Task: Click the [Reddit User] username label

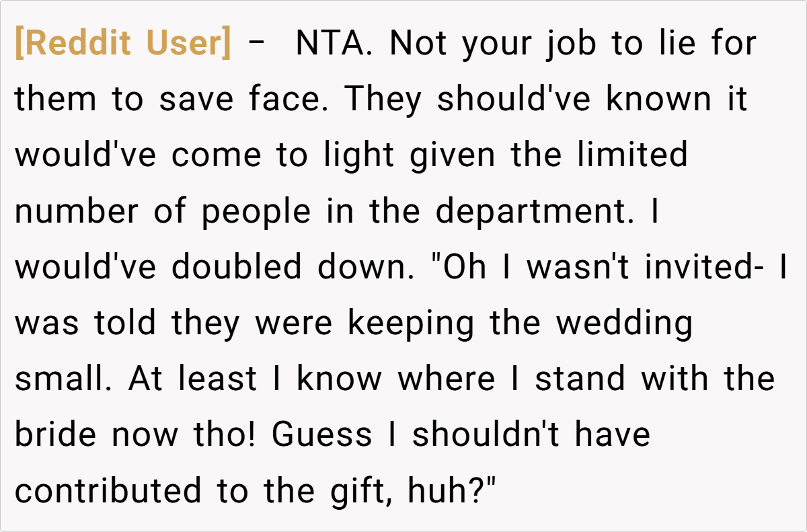Action: click(122, 44)
